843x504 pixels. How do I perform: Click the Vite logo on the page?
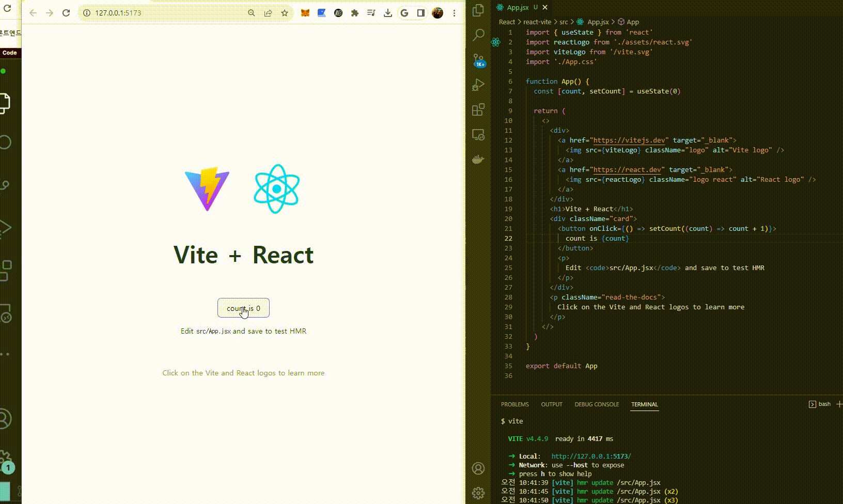(207, 189)
